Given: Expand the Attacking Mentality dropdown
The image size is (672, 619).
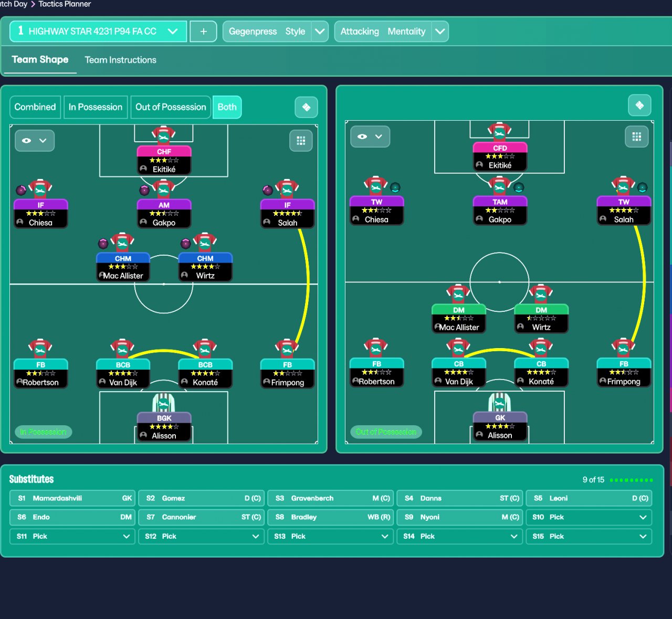Looking at the screenshot, I should [440, 32].
